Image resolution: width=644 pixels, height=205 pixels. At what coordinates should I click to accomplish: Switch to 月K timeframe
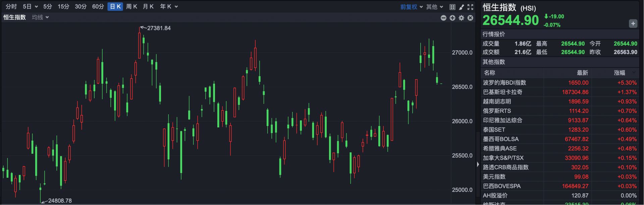(148, 7)
